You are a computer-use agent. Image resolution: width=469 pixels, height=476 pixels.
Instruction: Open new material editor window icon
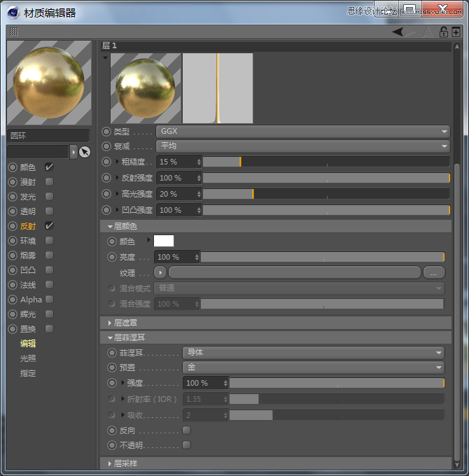[x=456, y=31]
